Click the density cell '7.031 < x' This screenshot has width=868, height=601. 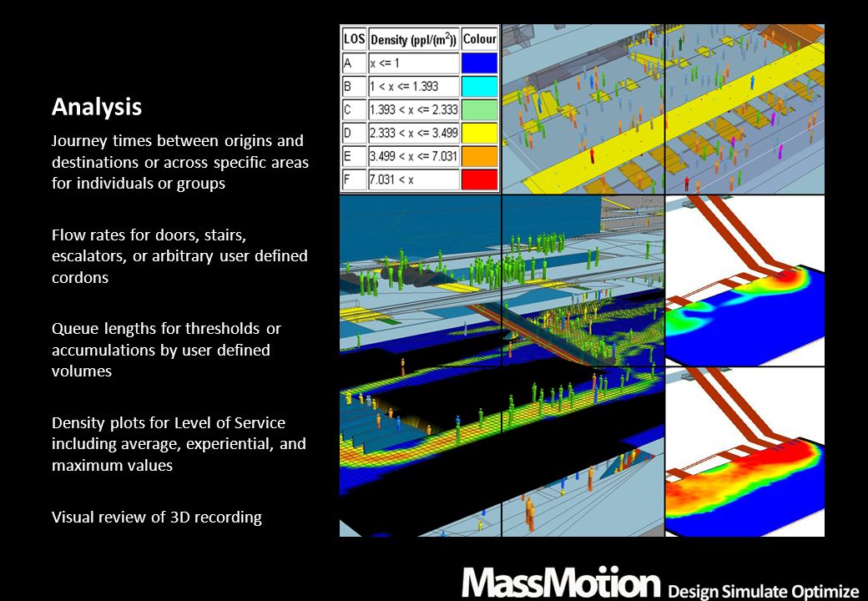point(413,179)
